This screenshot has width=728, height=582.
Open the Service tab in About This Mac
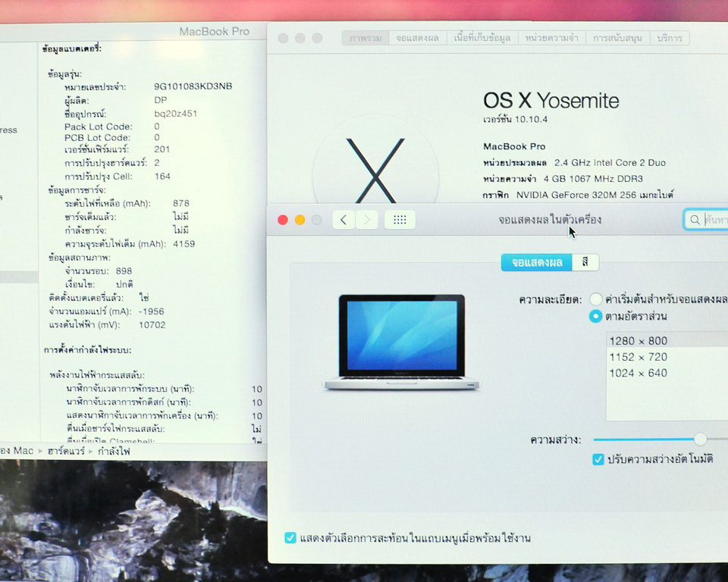pos(670,38)
